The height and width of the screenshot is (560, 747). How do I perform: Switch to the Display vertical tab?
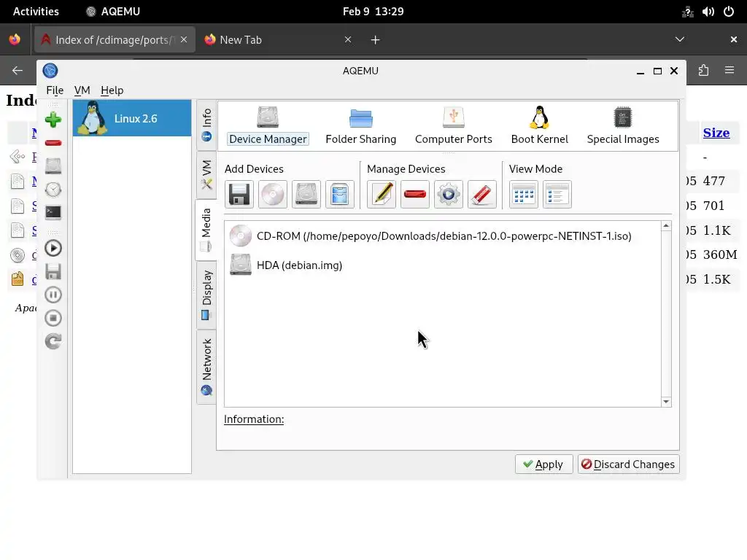coord(206,295)
